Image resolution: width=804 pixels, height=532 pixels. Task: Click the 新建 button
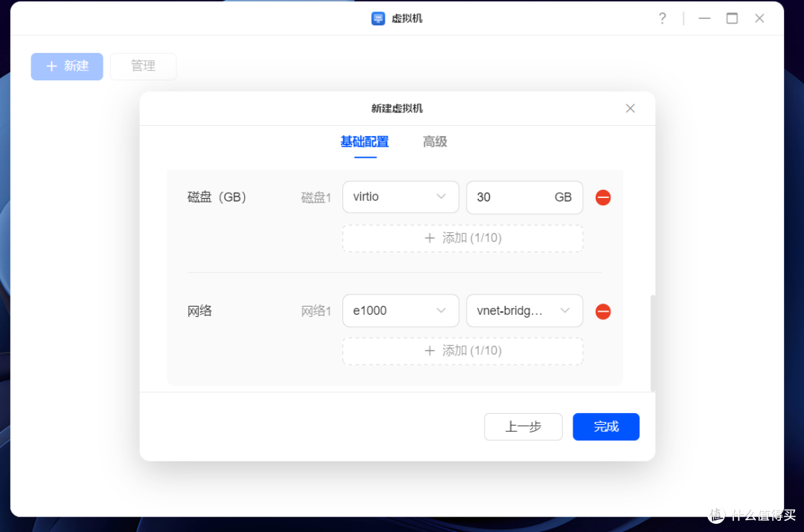(x=67, y=66)
